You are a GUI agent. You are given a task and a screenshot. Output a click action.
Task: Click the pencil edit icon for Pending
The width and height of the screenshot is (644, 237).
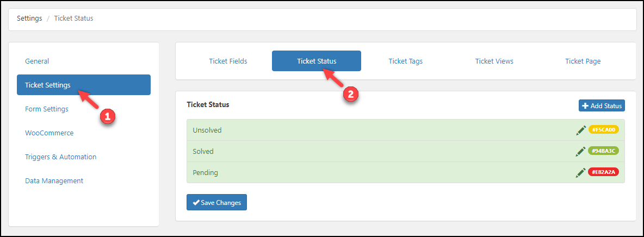(581, 172)
